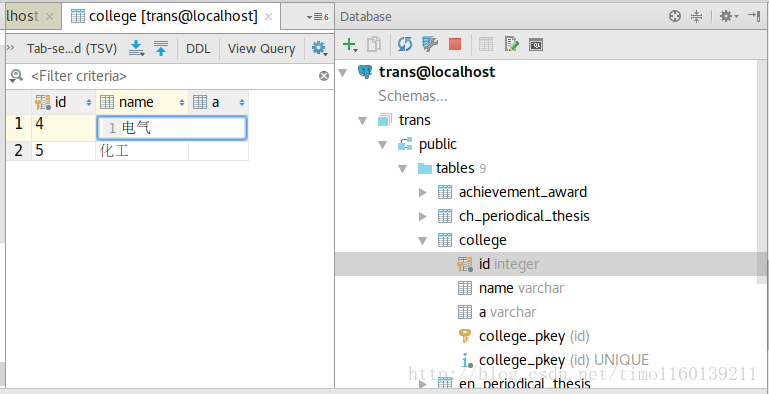The width and height of the screenshot is (769, 394).
Task: Select the id cell with value 5
Action: (x=64, y=151)
